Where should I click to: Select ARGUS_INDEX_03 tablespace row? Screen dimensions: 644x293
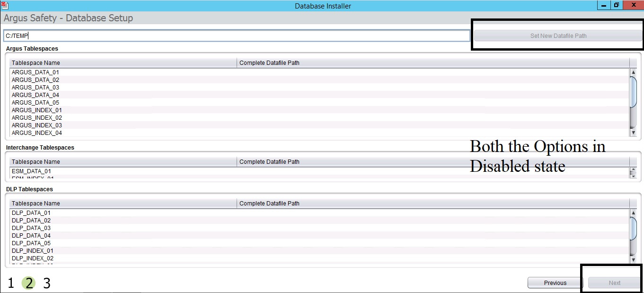(x=319, y=125)
